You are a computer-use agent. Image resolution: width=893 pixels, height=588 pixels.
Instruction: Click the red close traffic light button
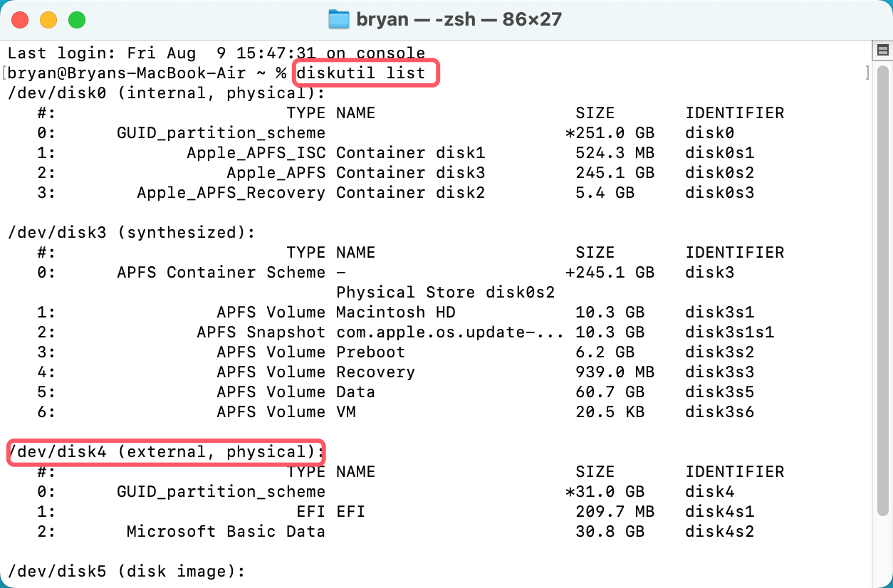pyautogui.click(x=20, y=19)
